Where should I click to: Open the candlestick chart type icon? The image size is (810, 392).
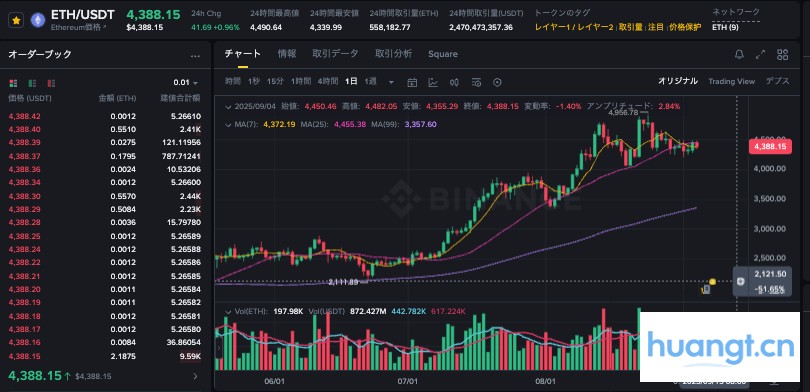pos(455,82)
